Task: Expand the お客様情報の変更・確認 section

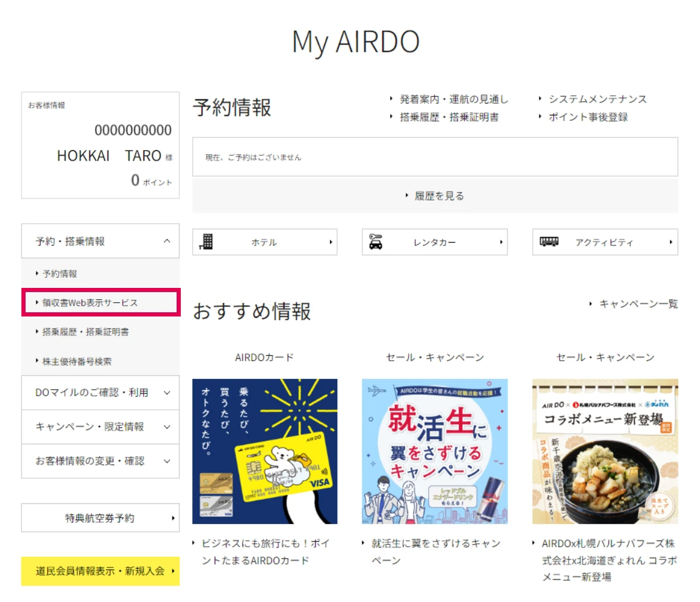Action: tap(101, 461)
